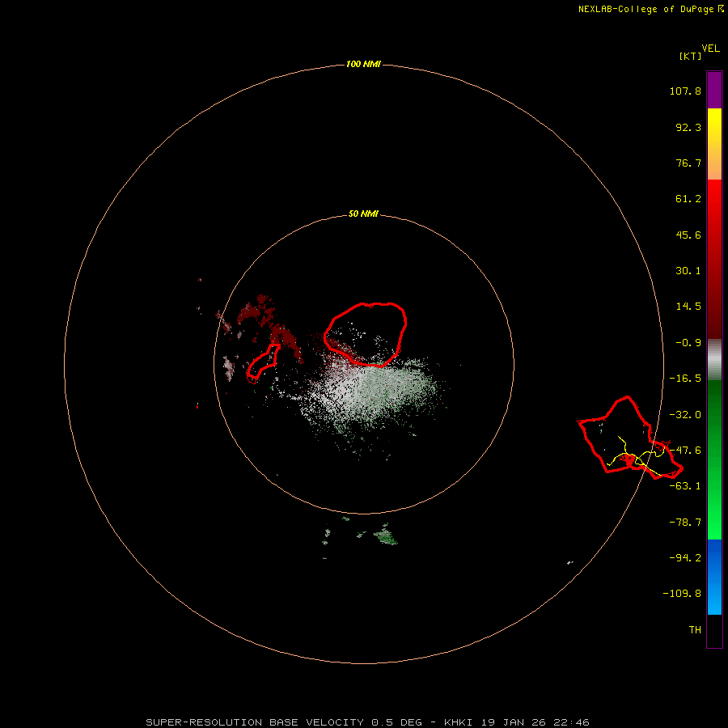
Task: Click the purple segment of velocity color bar
Action: coord(714,90)
